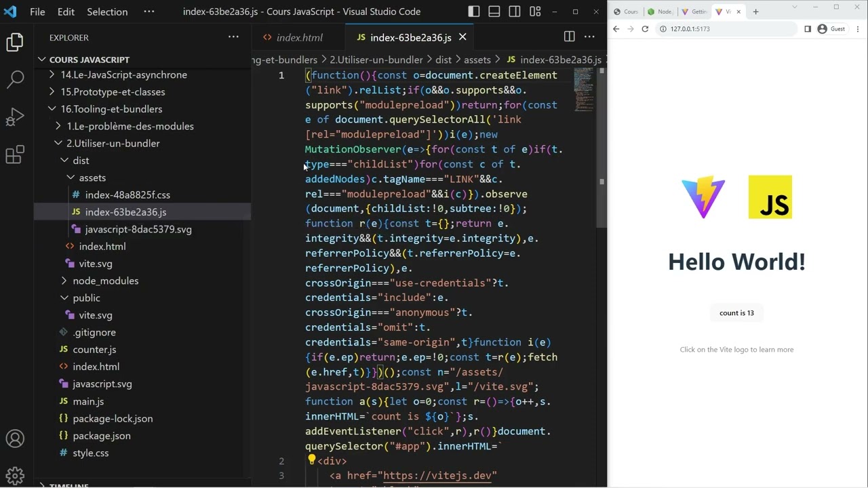Click the editor vertical scrollbar

point(601,147)
